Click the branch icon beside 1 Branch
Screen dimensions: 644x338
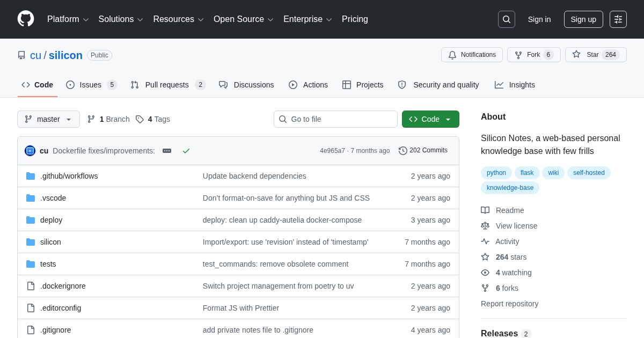[x=91, y=119]
